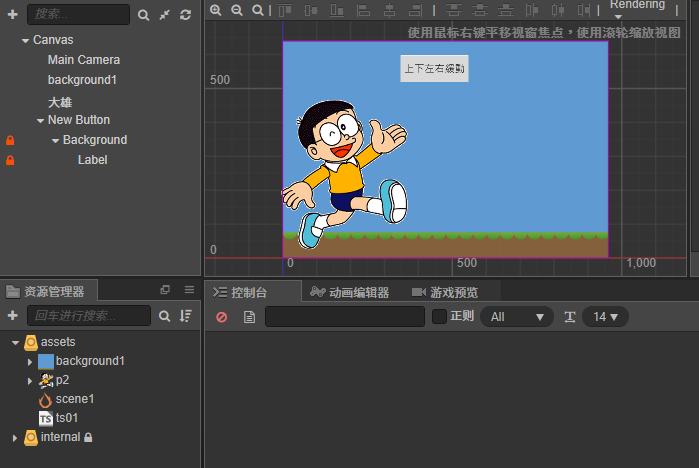Toggle the lock on the Label node
This screenshot has height=468, width=699.
tap(10, 160)
